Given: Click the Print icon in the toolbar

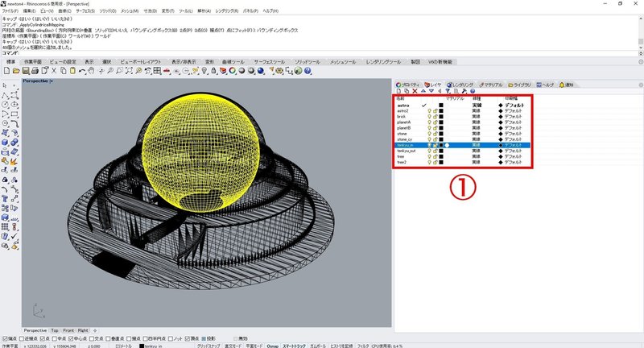Looking at the screenshot, I should (35, 71).
